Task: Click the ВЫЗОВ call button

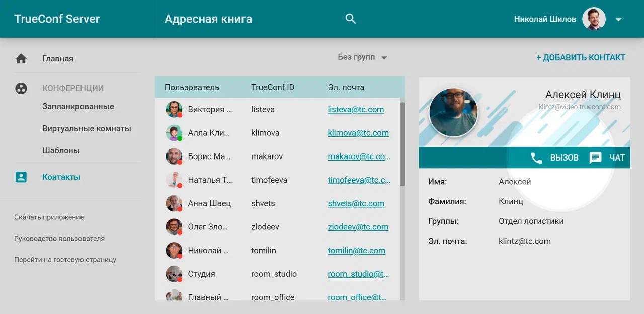Action: tap(554, 158)
